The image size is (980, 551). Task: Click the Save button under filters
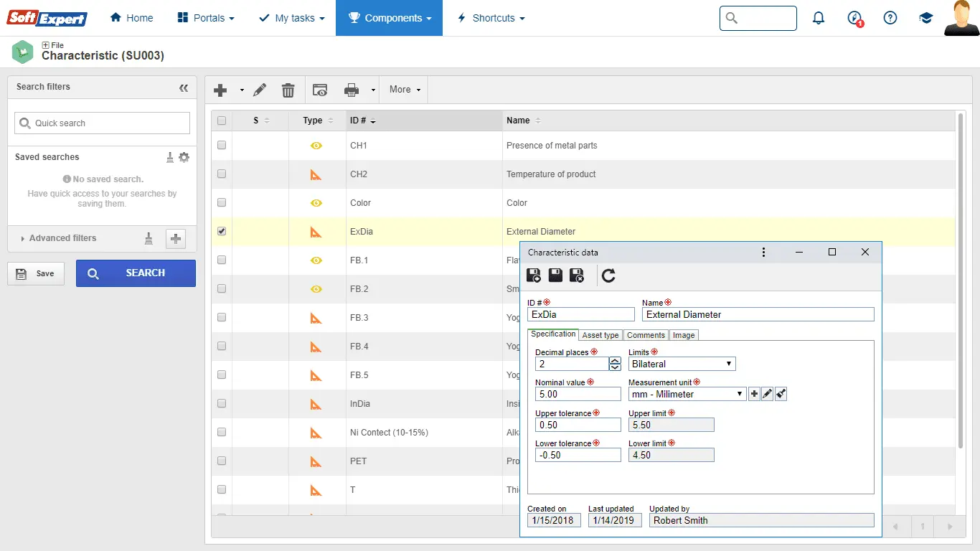click(x=36, y=273)
